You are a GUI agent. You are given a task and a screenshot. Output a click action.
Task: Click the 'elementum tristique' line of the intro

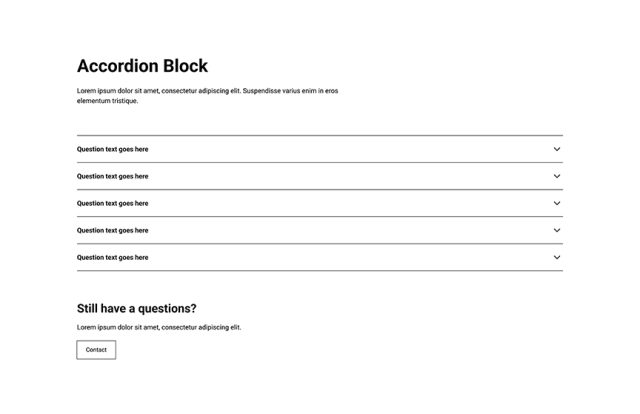tap(108, 101)
